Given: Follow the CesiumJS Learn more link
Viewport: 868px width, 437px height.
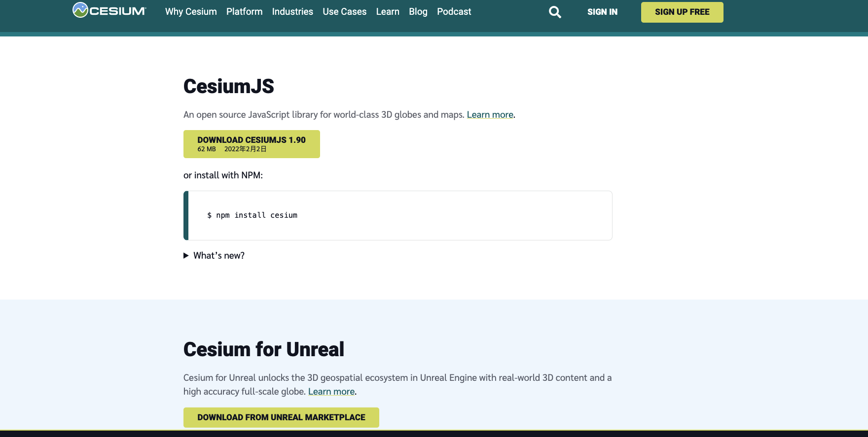Looking at the screenshot, I should (x=490, y=115).
